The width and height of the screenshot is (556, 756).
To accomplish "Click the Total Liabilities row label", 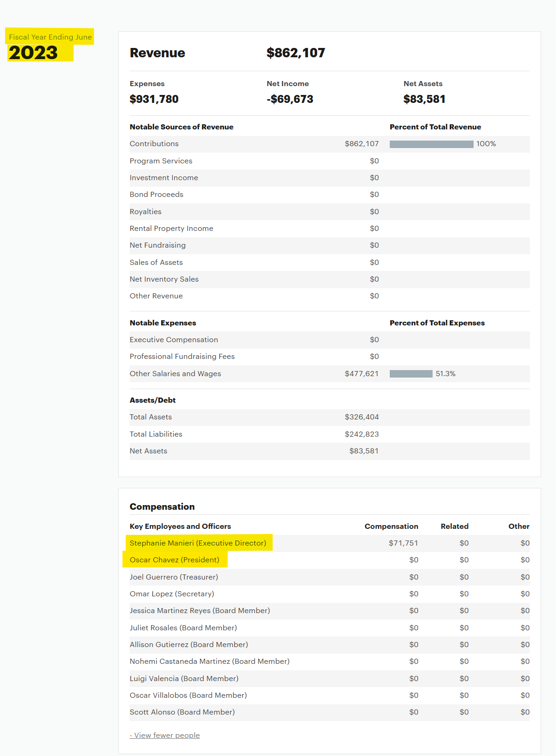I will 156,434.
